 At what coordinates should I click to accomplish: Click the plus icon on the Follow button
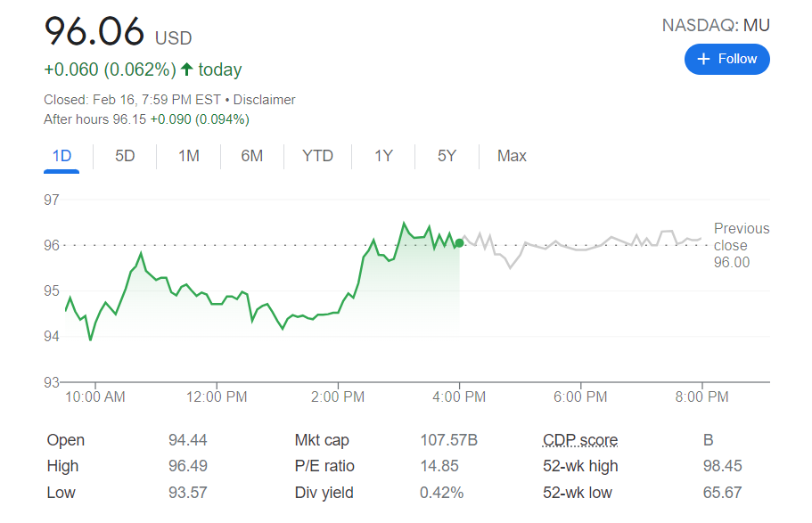pyautogui.click(x=703, y=59)
